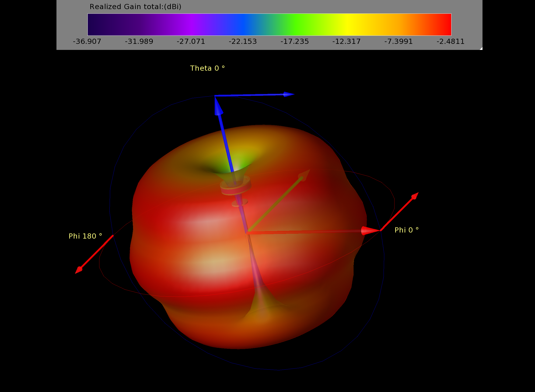Click the -17.235 scale value
The image size is (535, 392).
[x=295, y=42]
